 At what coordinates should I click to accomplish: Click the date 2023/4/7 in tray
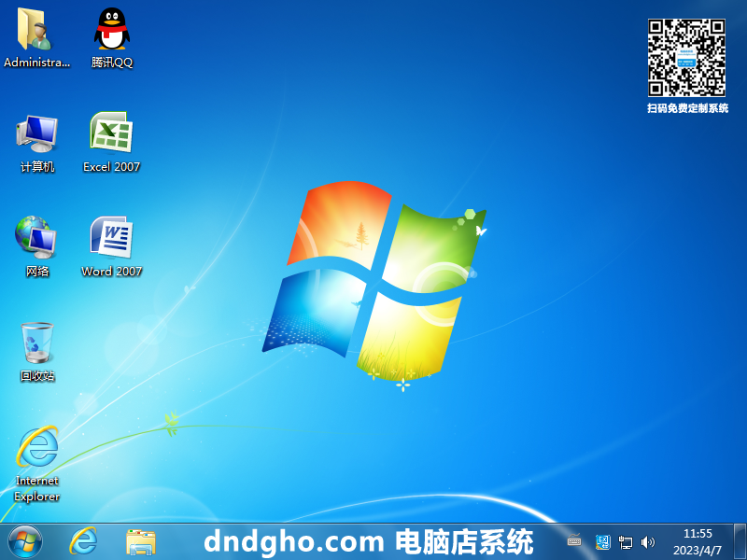698,551
